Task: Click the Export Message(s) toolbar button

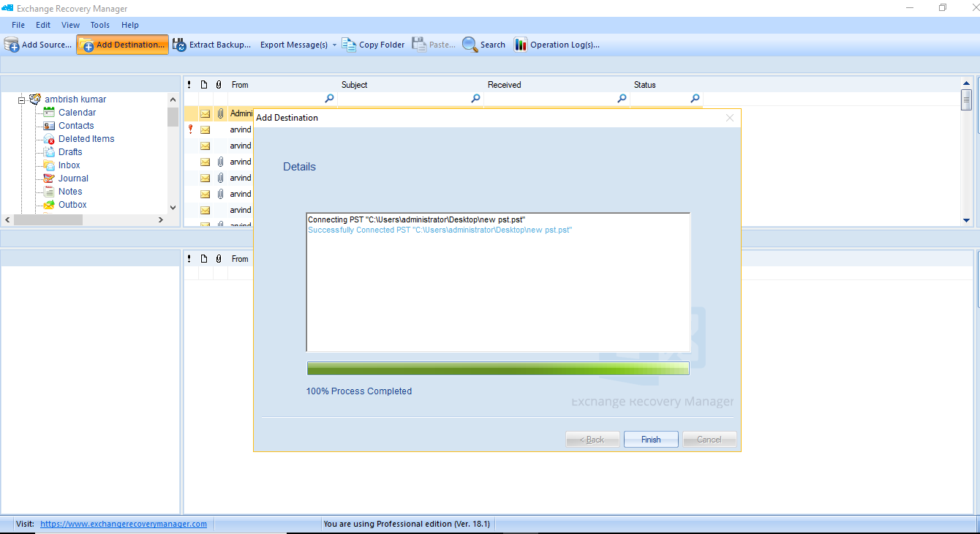Action: coord(294,45)
